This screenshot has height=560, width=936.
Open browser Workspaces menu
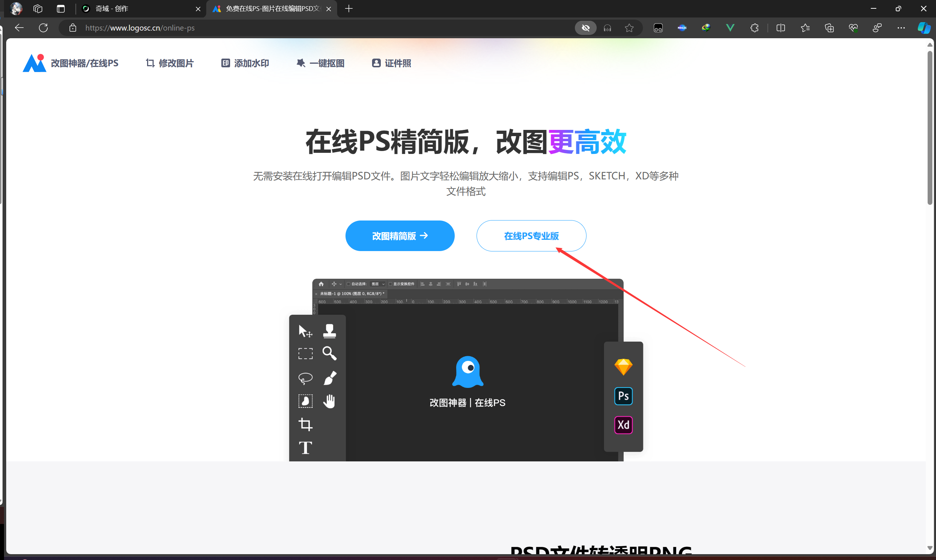[x=37, y=9]
